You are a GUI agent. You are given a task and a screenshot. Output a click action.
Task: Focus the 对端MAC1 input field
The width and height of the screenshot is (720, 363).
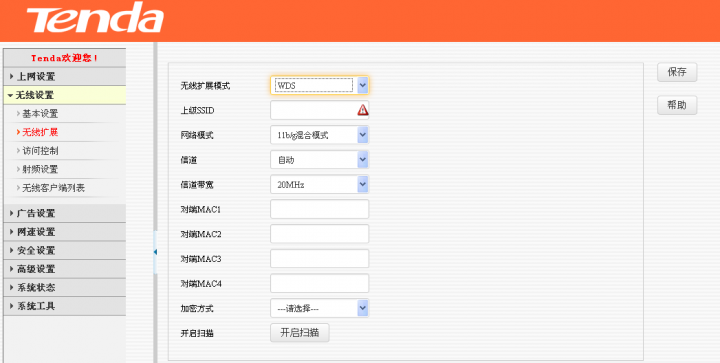[x=320, y=209]
